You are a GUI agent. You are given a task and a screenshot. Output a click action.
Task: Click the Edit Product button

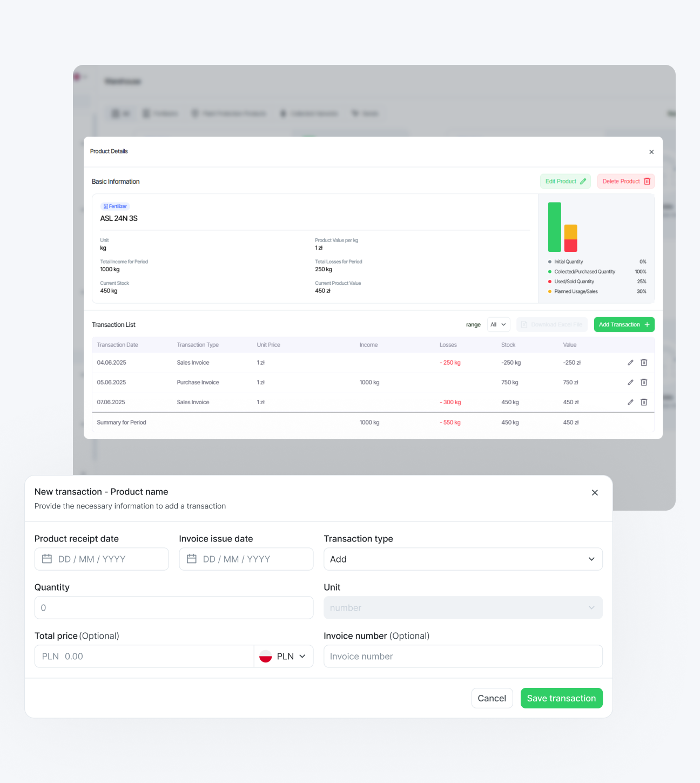click(x=565, y=182)
